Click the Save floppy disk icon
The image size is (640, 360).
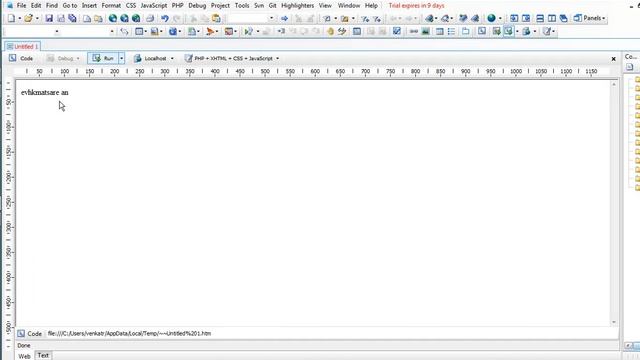click(49, 18)
